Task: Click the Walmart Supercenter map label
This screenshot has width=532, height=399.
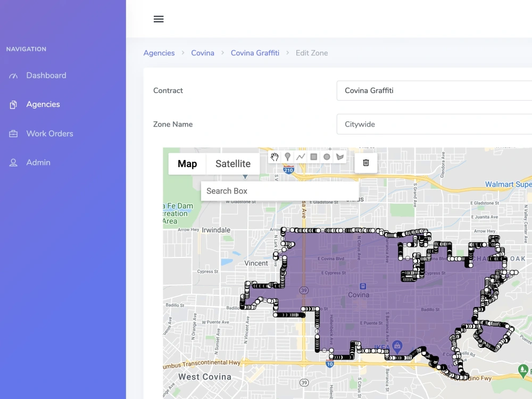Action: pyautogui.click(x=508, y=184)
